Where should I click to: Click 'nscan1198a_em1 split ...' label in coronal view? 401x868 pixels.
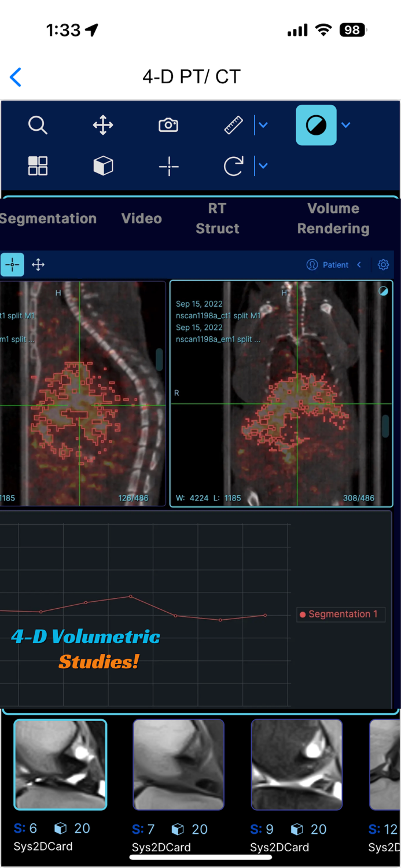click(218, 340)
